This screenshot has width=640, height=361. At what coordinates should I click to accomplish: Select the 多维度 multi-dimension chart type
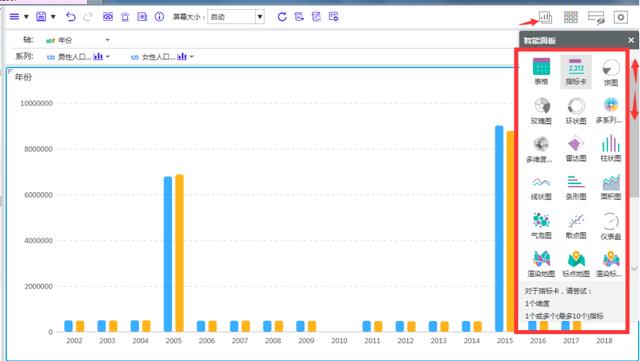click(x=540, y=149)
